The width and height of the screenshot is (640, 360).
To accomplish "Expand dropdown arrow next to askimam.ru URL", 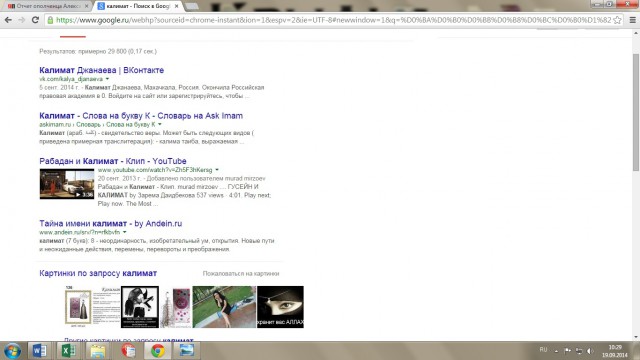I will (x=160, y=124).
